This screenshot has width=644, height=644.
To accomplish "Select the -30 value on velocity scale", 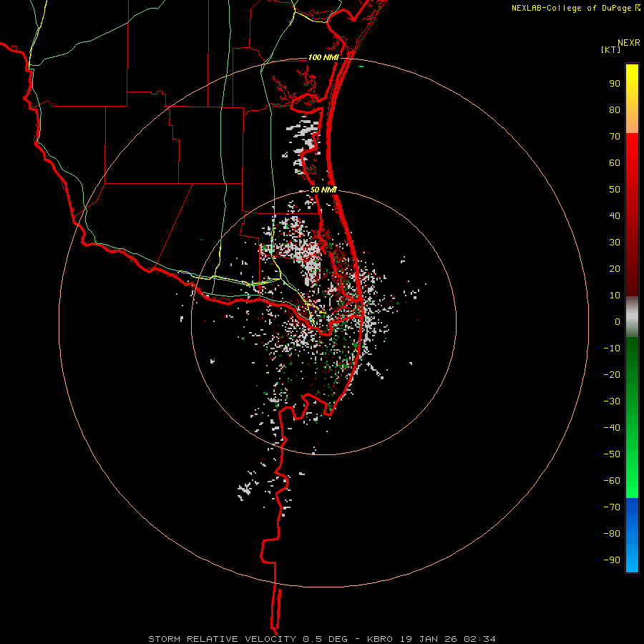I will [x=612, y=401].
